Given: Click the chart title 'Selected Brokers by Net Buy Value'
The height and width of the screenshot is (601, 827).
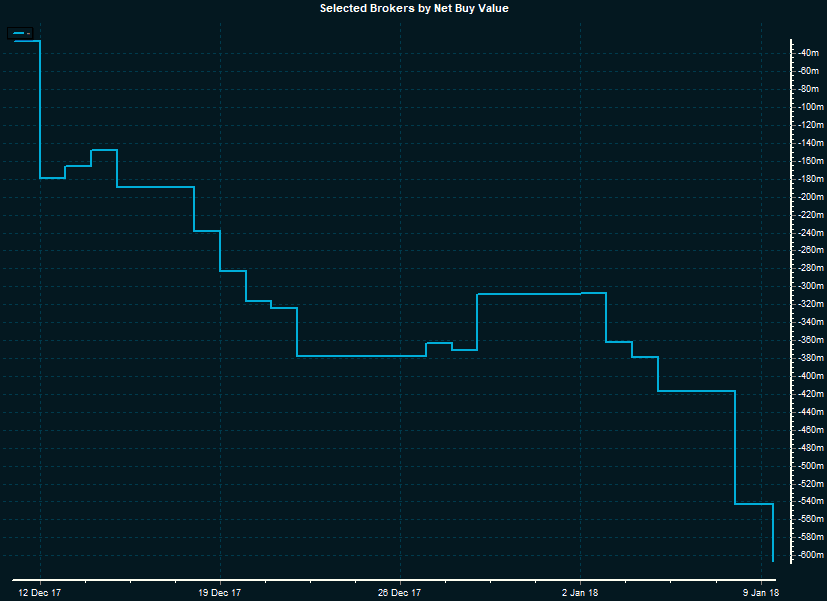Looking at the screenshot, I should pos(414,8).
